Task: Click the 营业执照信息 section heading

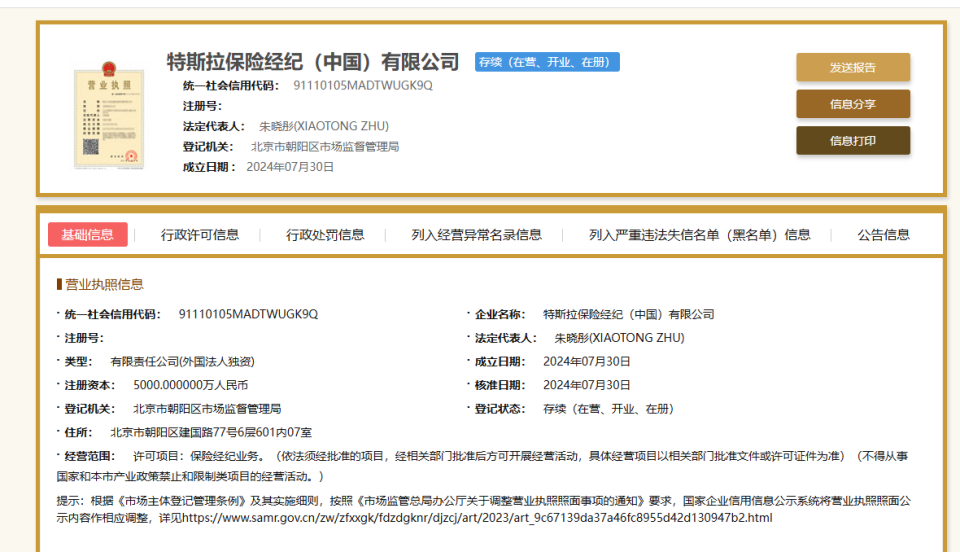Action: point(104,285)
